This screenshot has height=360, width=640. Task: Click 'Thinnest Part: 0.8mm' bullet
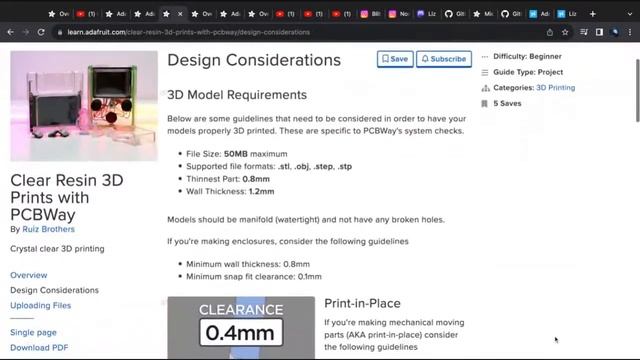click(228, 179)
